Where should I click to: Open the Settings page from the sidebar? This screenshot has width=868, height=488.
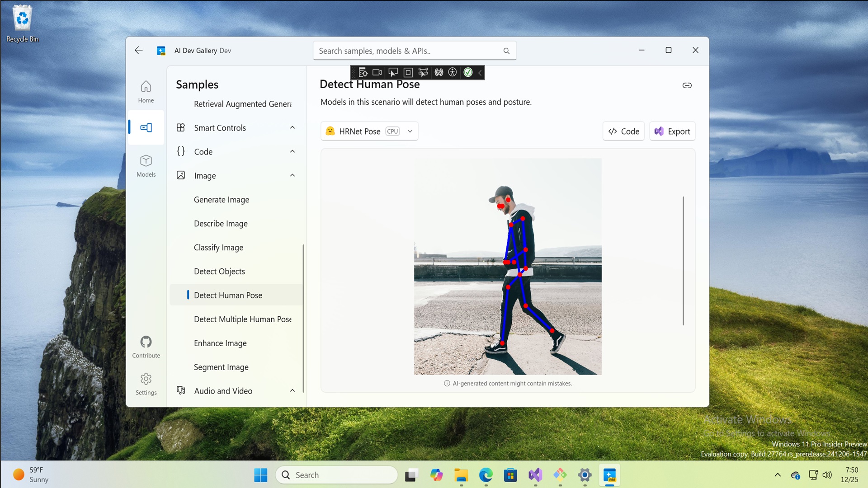[146, 383]
